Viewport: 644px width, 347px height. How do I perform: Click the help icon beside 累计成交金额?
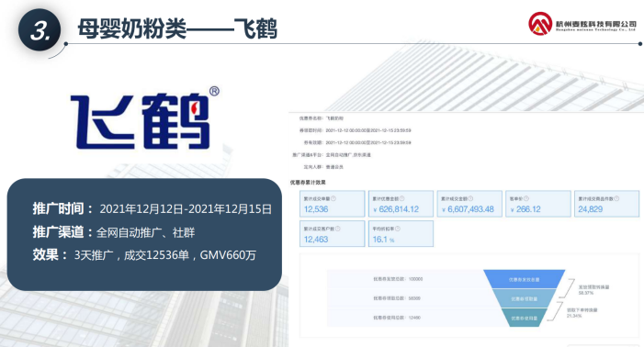(x=470, y=198)
